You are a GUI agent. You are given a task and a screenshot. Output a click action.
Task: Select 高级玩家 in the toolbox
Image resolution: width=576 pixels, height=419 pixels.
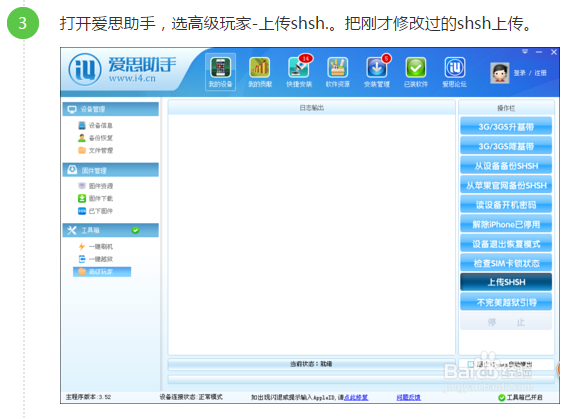tap(102, 272)
